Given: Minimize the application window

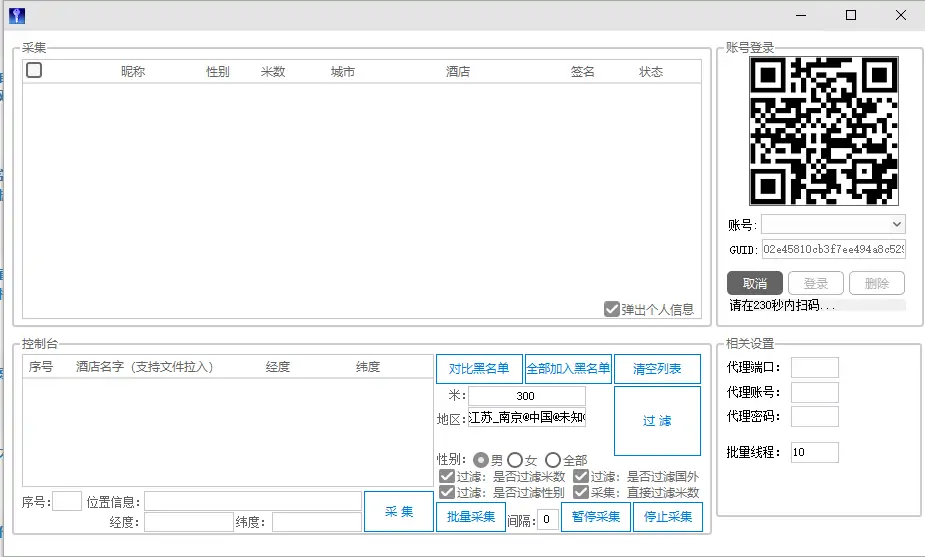Looking at the screenshot, I should tap(801, 15).
